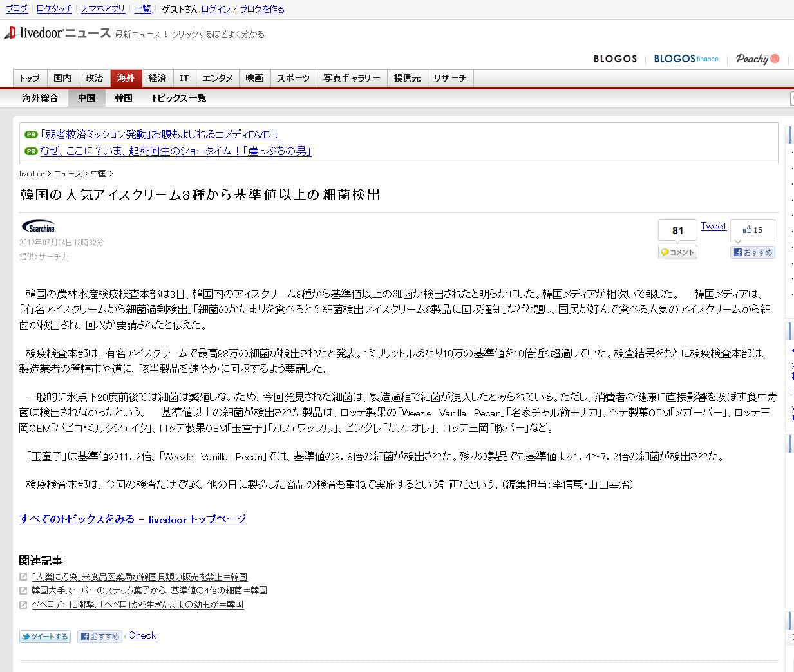Open the 提供元 navigation tab
The image size is (794, 672).
[407, 78]
